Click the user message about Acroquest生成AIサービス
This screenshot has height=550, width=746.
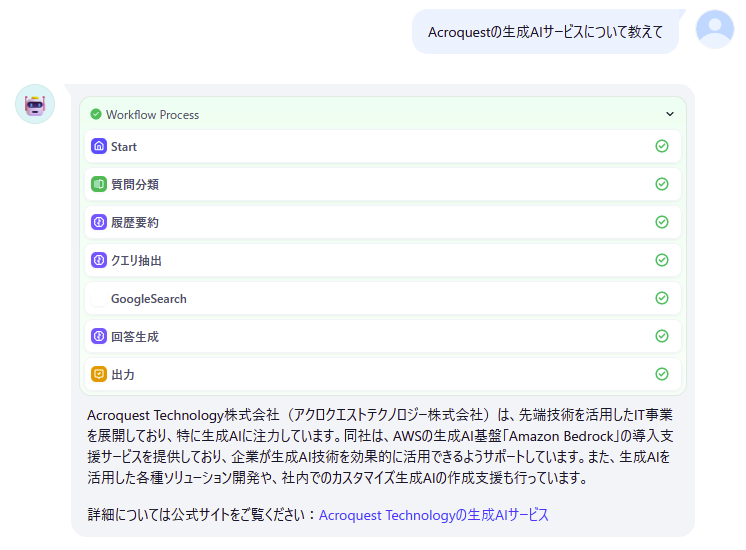click(545, 32)
